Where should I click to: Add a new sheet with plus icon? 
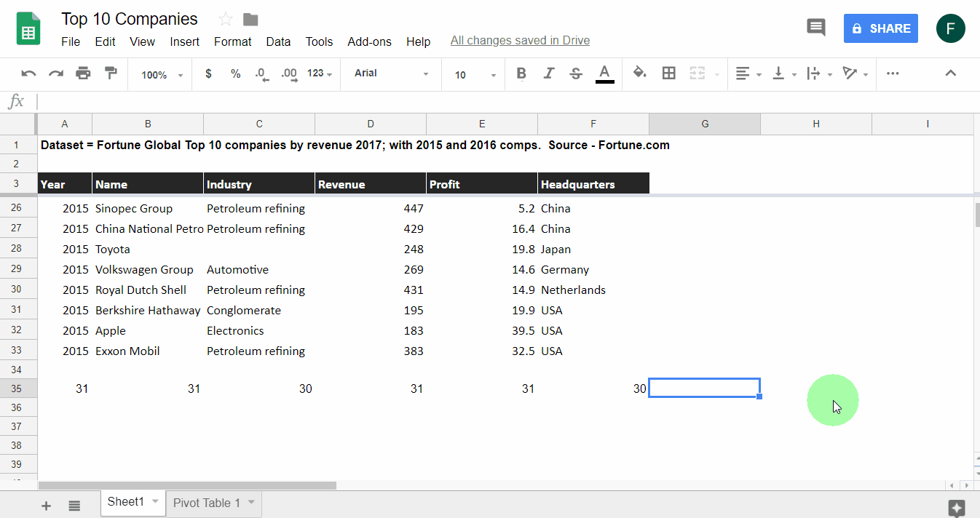pos(46,506)
